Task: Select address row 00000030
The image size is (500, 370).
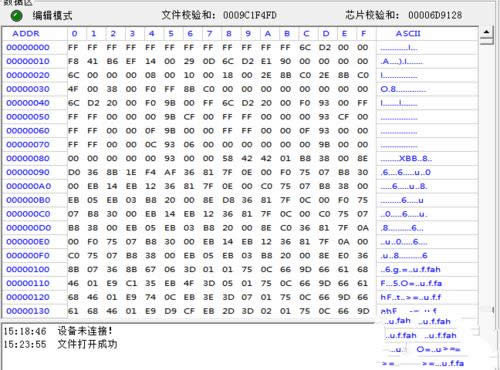Action: click(x=28, y=89)
